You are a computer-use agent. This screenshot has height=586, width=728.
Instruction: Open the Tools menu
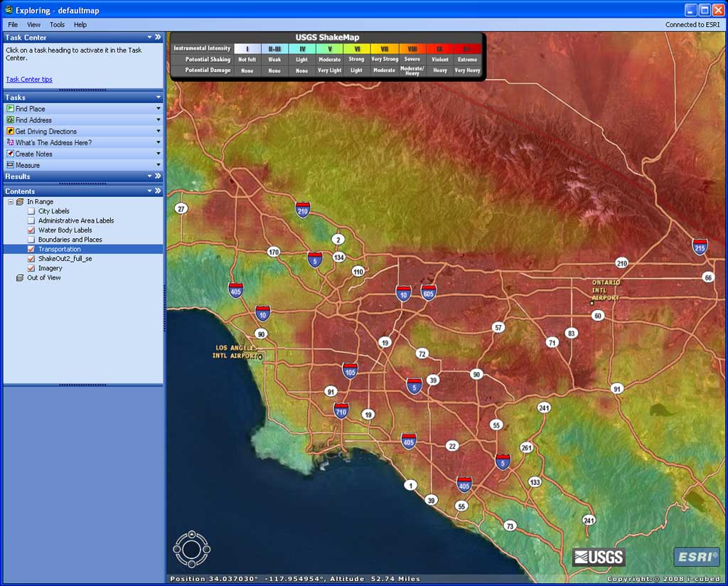click(x=57, y=25)
